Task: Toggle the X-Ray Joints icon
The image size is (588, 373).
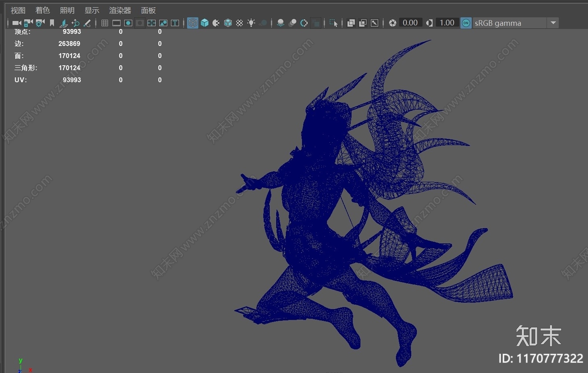Action: click(375, 23)
